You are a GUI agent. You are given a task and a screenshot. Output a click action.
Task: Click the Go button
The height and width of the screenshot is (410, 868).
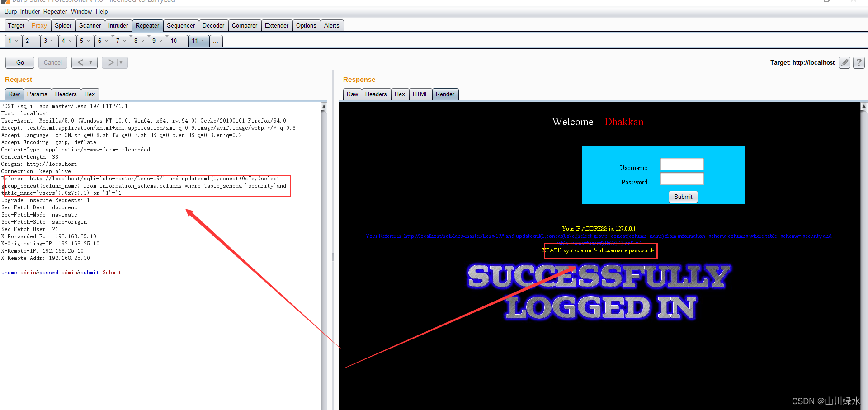(x=20, y=62)
